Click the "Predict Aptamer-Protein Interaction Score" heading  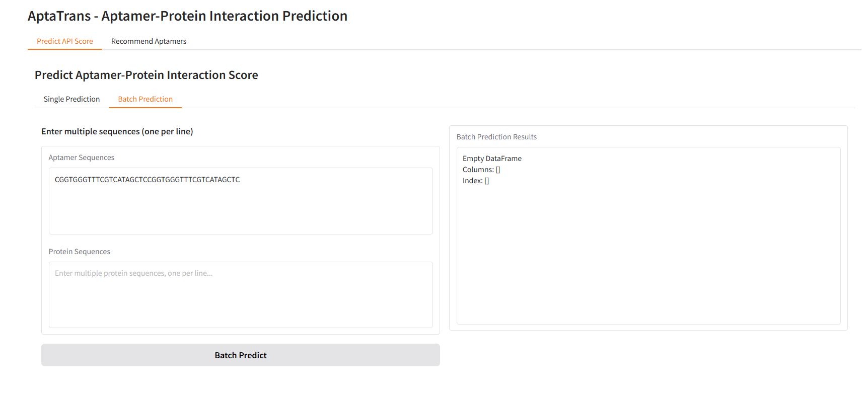point(146,75)
